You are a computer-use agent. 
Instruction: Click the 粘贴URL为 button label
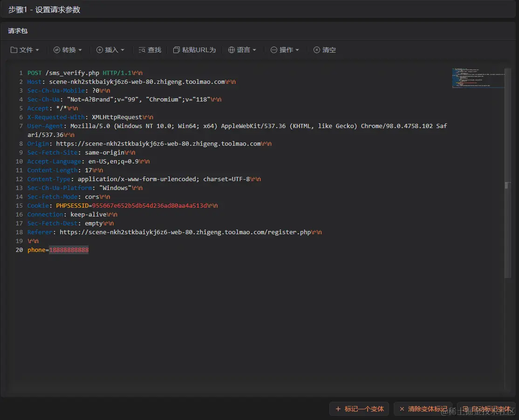pyautogui.click(x=199, y=50)
